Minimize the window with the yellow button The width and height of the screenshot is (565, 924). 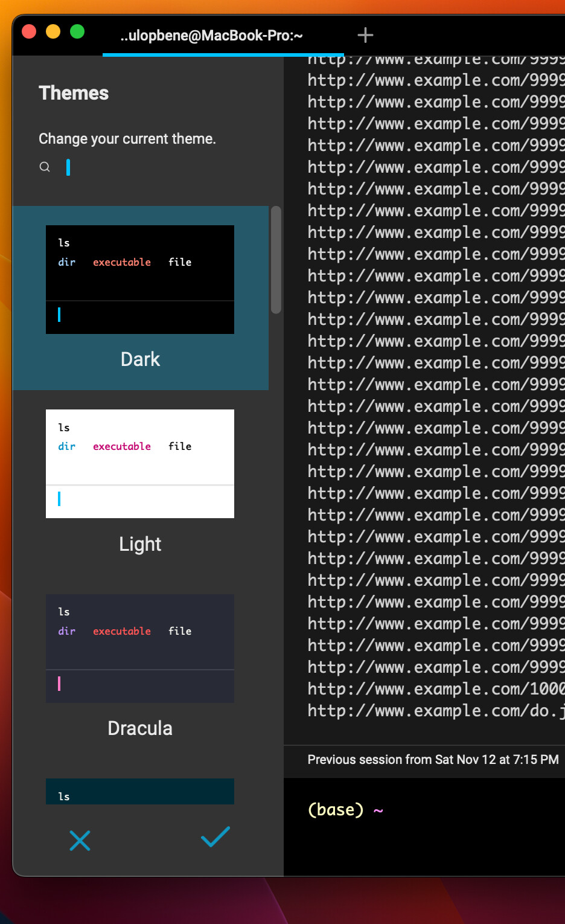point(53,31)
